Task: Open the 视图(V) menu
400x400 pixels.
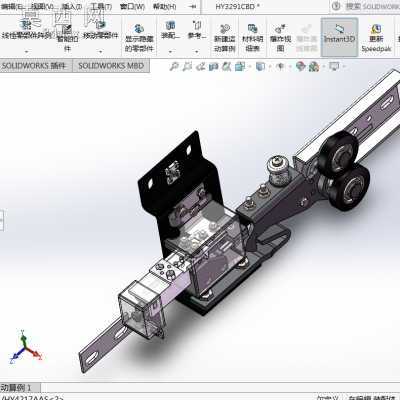Action: coord(42,6)
